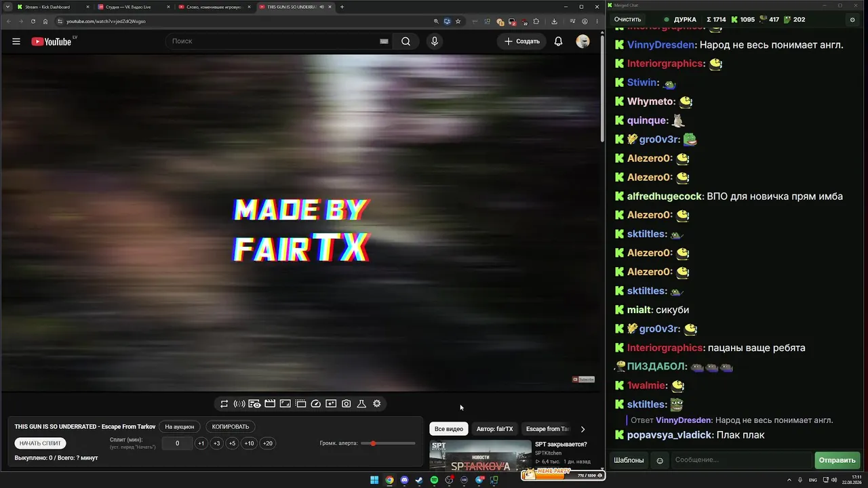868x488 pixels.
Task: Add 3 minutes to split
Action: pos(216,444)
